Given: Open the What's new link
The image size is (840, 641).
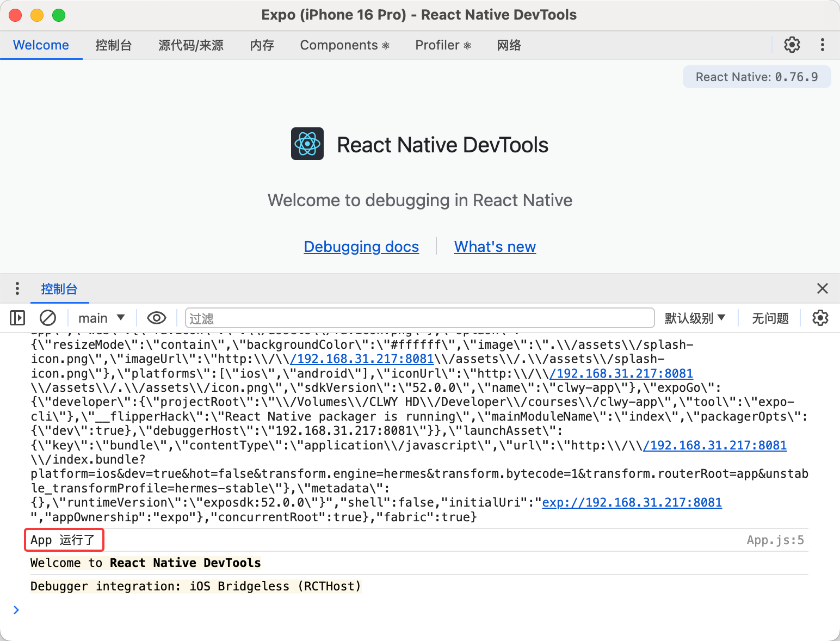Looking at the screenshot, I should 495,246.
